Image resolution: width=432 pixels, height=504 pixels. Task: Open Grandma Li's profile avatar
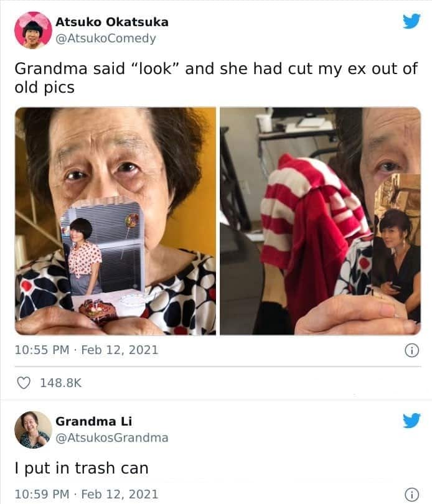[x=33, y=430]
